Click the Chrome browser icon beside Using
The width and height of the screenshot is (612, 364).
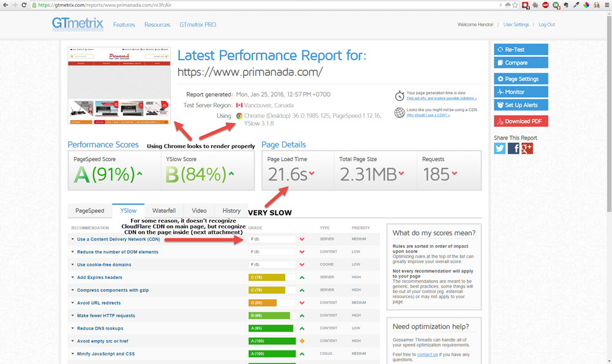[x=239, y=116]
